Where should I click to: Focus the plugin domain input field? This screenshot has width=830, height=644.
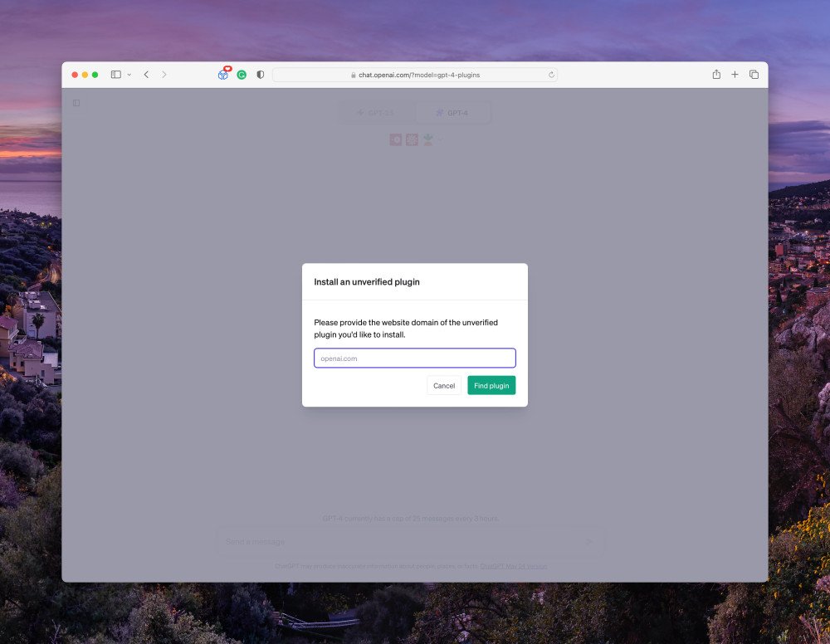414,359
